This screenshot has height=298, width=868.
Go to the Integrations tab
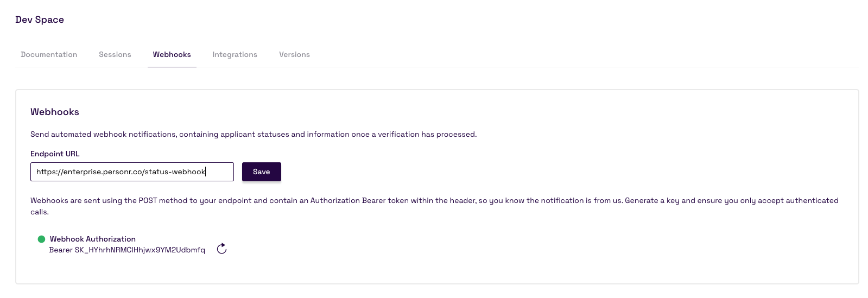235,54
